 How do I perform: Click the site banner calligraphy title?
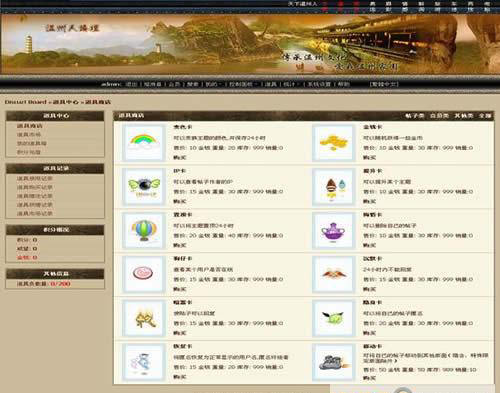pos(72,28)
